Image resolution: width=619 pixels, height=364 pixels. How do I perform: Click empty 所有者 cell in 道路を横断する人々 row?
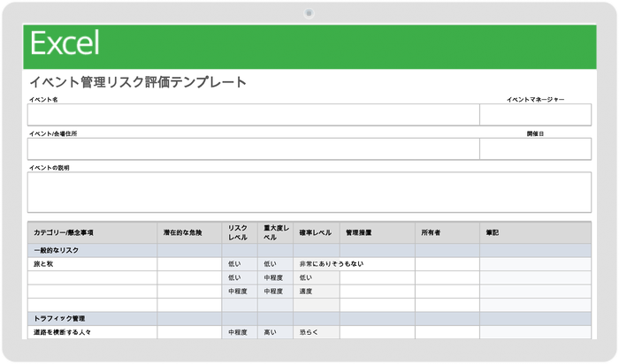tap(447, 332)
